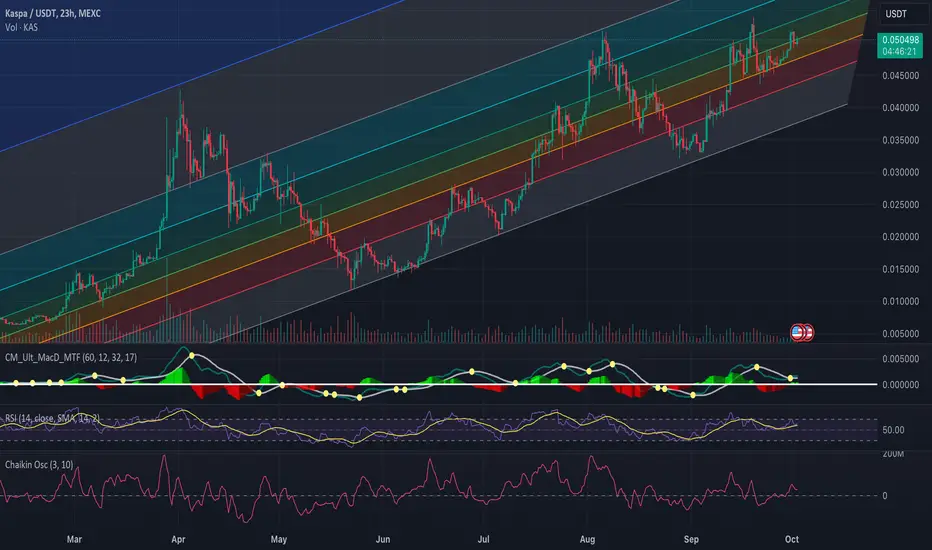
Task: Click the Chaikin 200M axis label
Action: [x=893, y=454]
